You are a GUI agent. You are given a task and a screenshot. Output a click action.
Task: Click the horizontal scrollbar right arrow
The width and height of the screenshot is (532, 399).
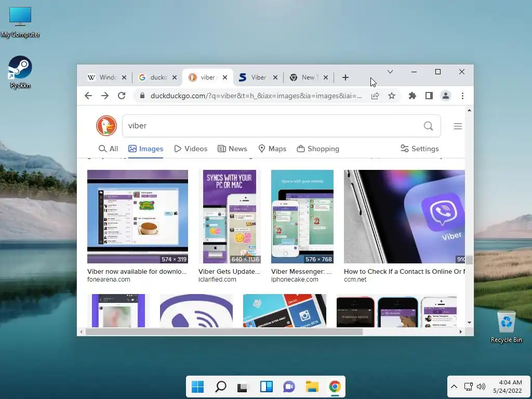point(460,331)
